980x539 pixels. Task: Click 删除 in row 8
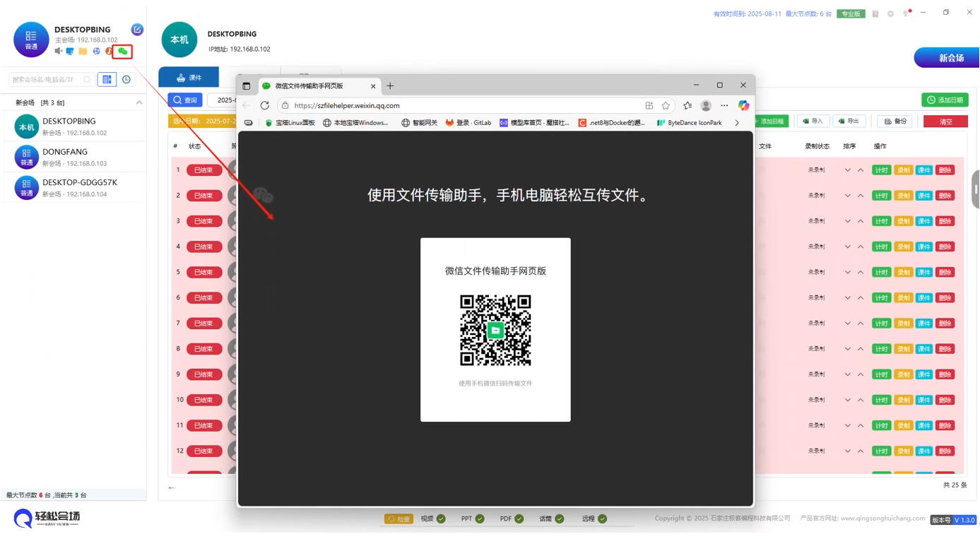click(945, 349)
